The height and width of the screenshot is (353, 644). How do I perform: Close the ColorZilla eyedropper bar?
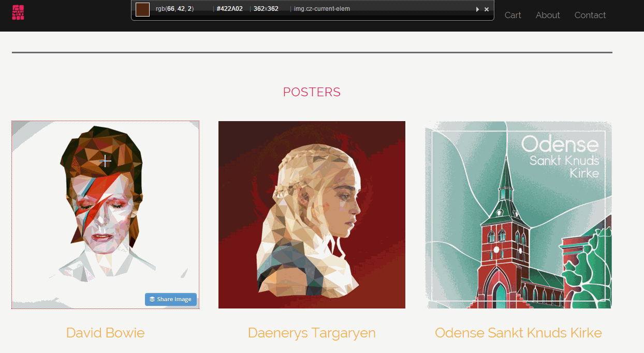click(487, 9)
